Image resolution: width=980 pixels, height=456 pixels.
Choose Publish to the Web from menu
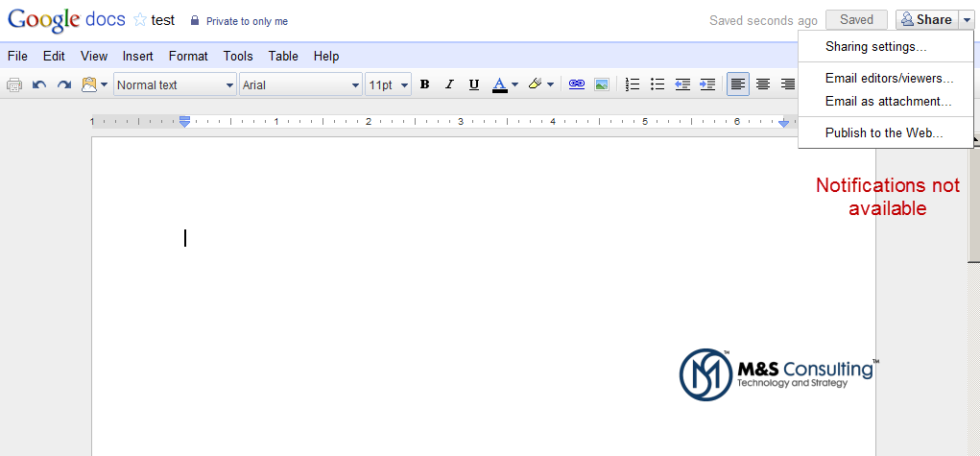click(884, 132)
